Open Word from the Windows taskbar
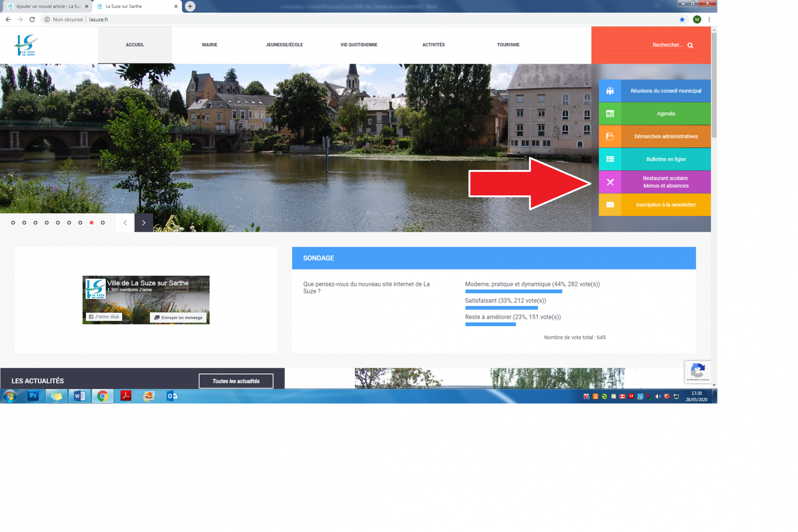 coord(79,396)
